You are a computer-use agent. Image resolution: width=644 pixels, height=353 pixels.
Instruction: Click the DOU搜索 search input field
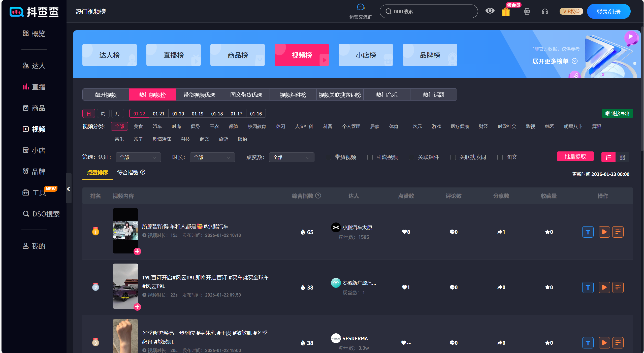pyautogui.click(x=428, y=11)
